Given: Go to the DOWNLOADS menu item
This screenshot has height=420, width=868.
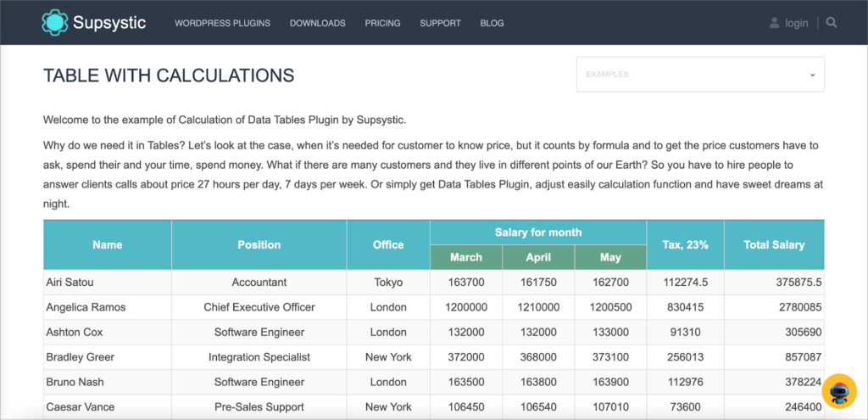Looking at the screenshot, I should pos(318,23).
